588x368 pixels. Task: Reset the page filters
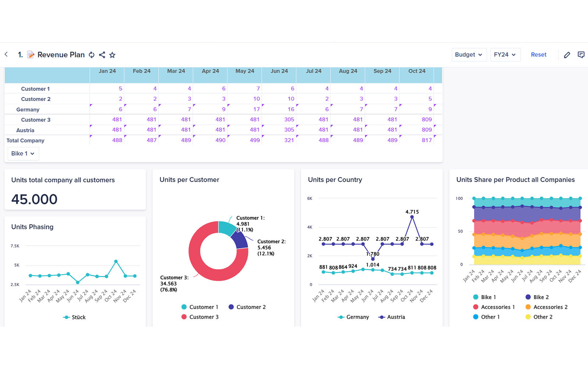(x=538, y=55)
